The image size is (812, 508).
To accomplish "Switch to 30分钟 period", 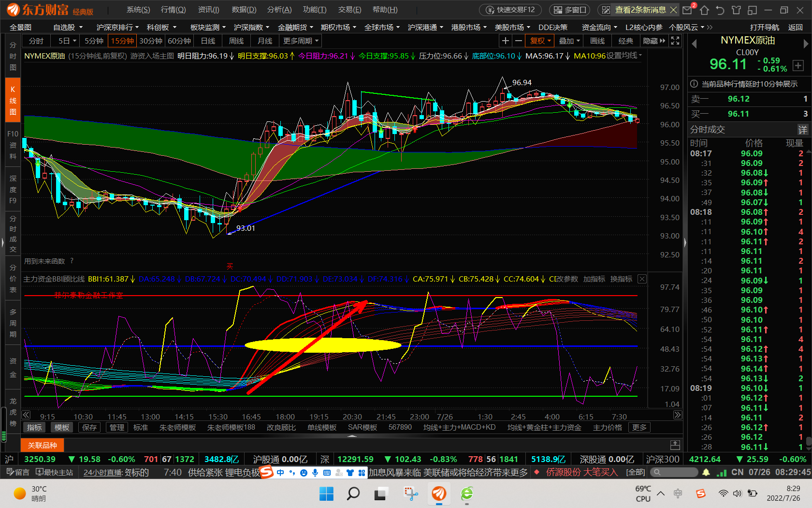I will tap(151, 41).
